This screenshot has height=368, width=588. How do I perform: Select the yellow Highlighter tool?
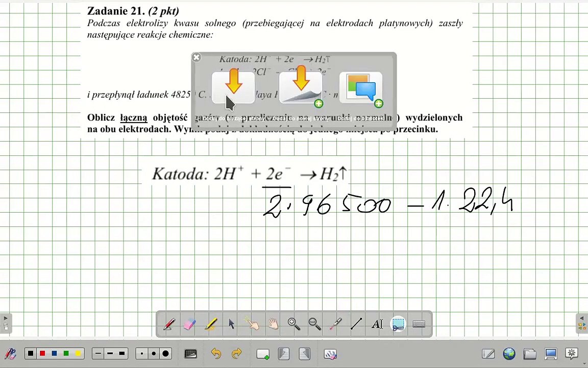coord(211,324)
